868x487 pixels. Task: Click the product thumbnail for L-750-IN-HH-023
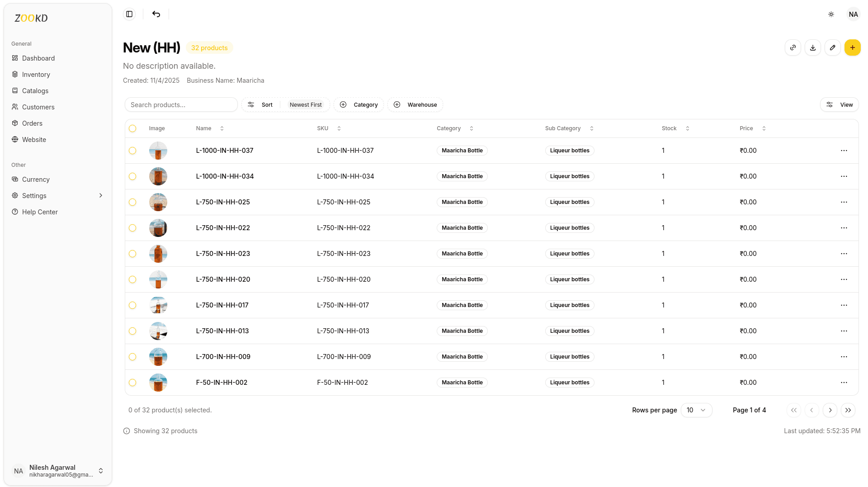click(x=158, y=254)
